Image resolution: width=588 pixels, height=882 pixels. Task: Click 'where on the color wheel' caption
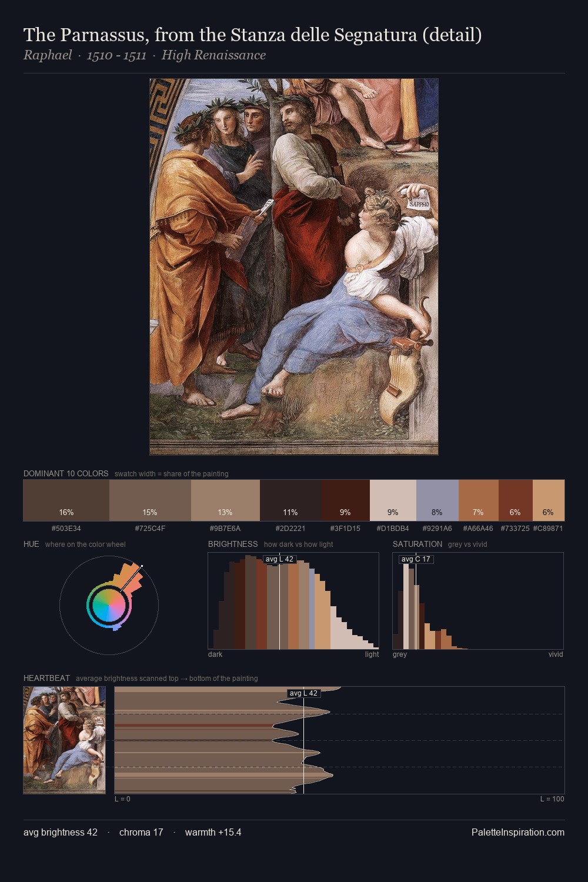(x=85, y=544)
